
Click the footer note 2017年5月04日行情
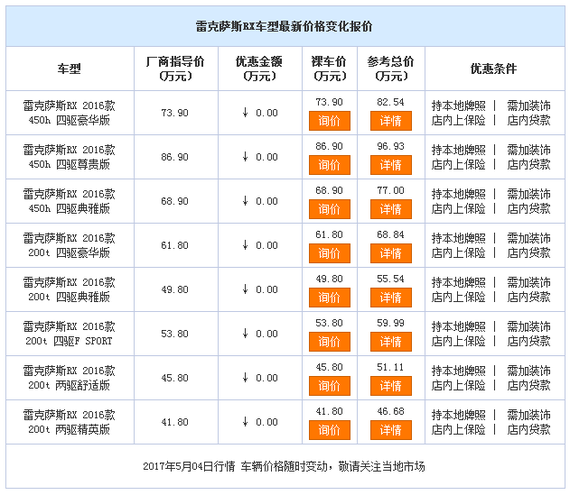(189, 467)
